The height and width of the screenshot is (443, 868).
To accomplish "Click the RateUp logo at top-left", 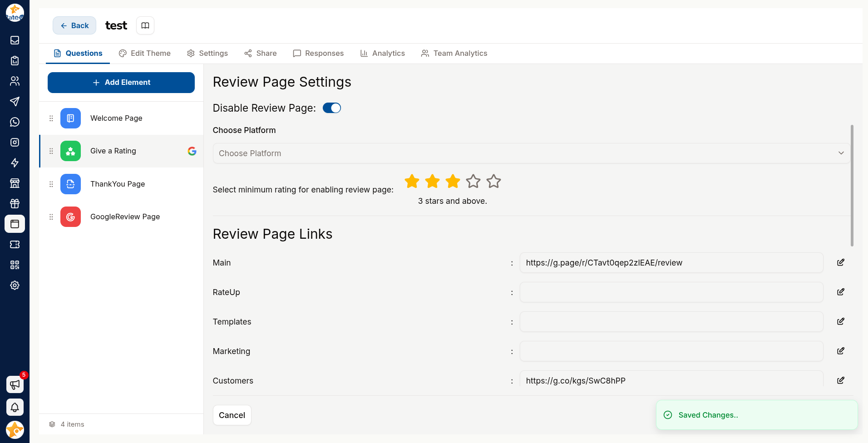I will pyautogui.click(x=15, y=13).
